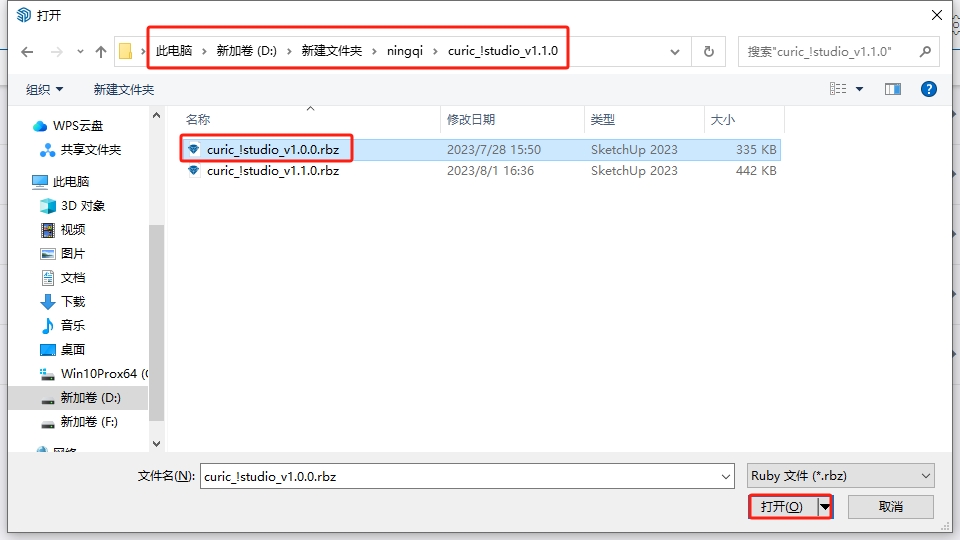Image resolution: width=960 pixels, height=540 pixels.
Task: Select file curic_!studio_v1.1.0.rbz
Action: click(x=273, y=171)
